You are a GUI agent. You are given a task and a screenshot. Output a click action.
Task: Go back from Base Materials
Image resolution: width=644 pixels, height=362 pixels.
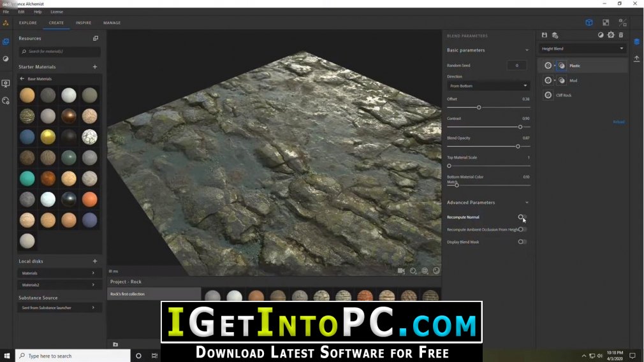pos(22,79)
